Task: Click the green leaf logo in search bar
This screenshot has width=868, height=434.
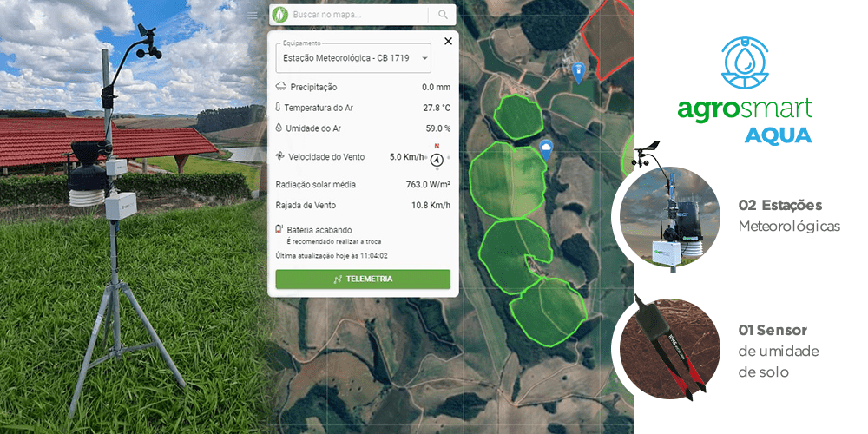Action: [280, 15]
